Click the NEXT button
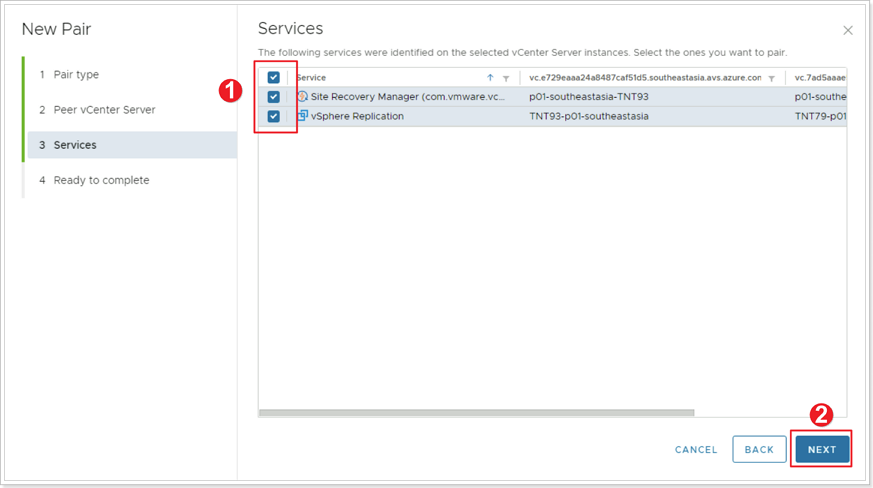The image size is (873, 488). point(822,449)
